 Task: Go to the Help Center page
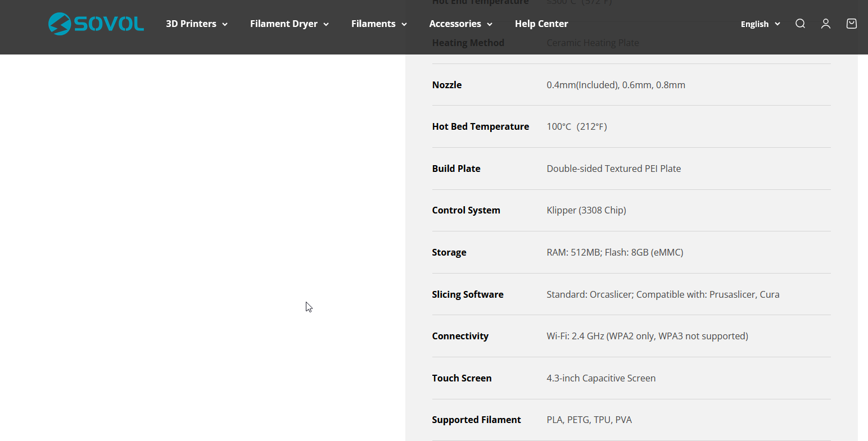coord(541,24)
